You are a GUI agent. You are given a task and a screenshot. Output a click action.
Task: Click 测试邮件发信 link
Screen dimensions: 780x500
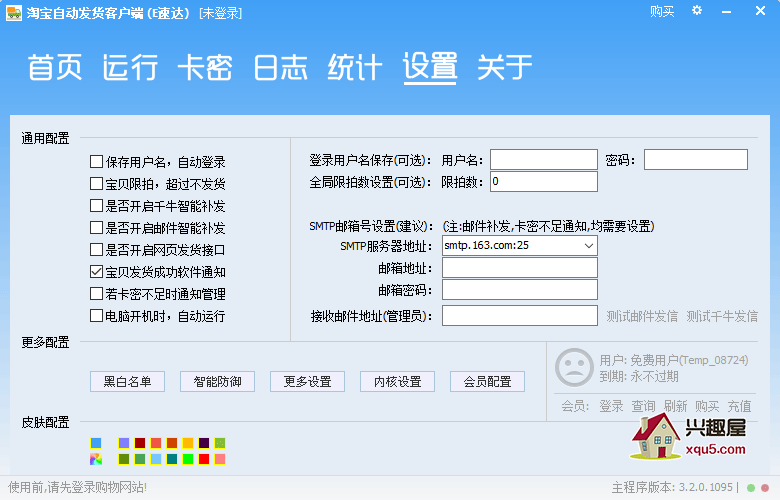pyautogui.click(x=642, y=316)
